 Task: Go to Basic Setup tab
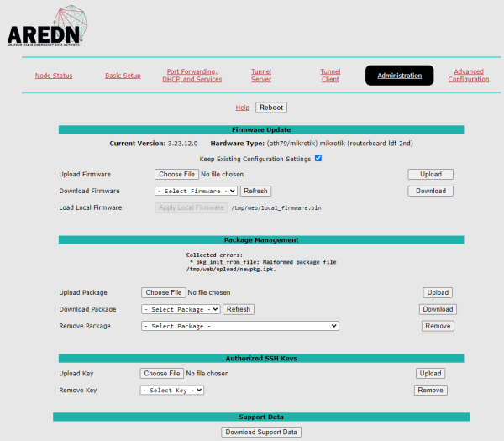[123, 76]
